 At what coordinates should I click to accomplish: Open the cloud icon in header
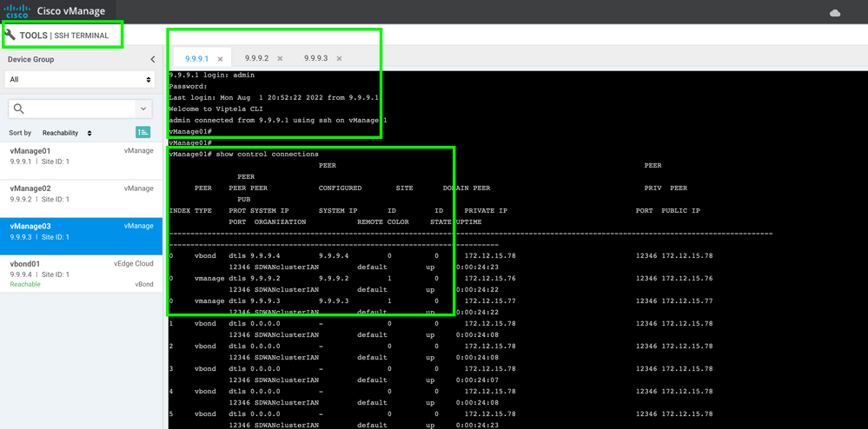pyautogui.click(x=835, y=13)
